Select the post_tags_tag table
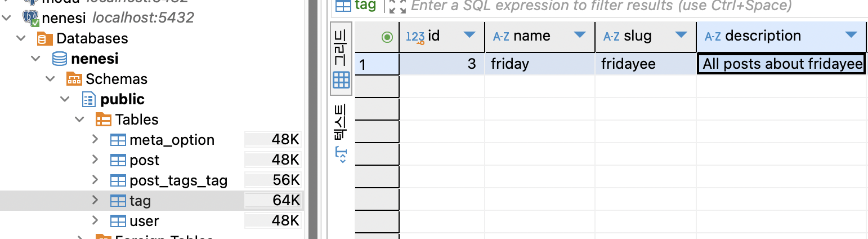 pos(178,180)
